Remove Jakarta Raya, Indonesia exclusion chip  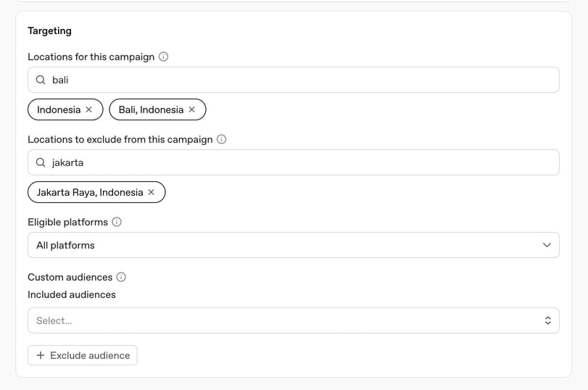pyautogui.click(x=151, y=192)
